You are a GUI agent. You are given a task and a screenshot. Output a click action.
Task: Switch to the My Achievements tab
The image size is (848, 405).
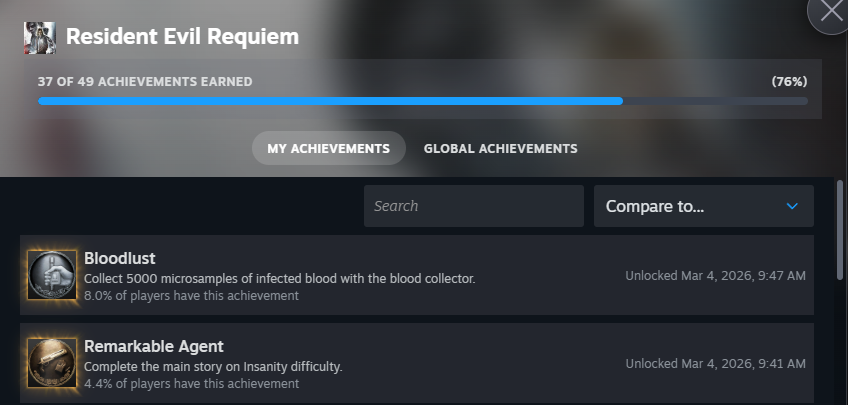tap(328, 148)
